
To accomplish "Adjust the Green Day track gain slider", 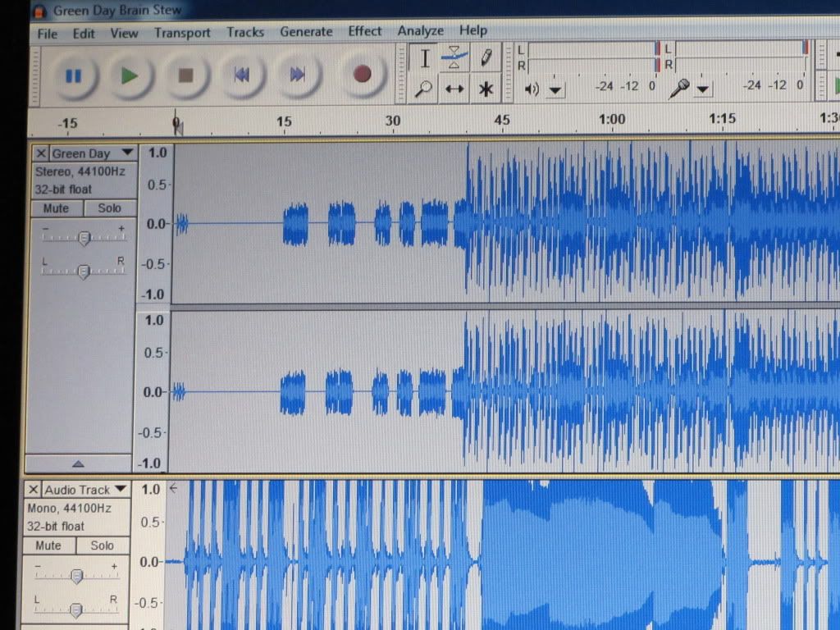I will coord(84,238).
